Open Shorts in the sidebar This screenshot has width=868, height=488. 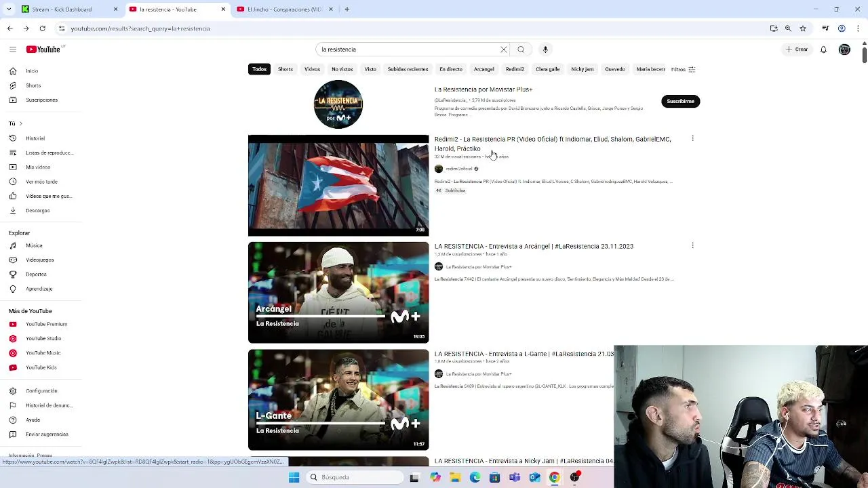pos(33,85)
